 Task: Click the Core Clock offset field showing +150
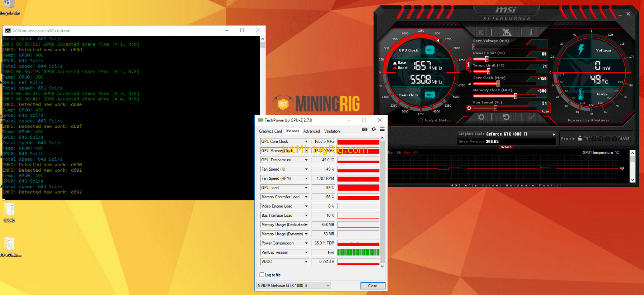pos(542,79)
